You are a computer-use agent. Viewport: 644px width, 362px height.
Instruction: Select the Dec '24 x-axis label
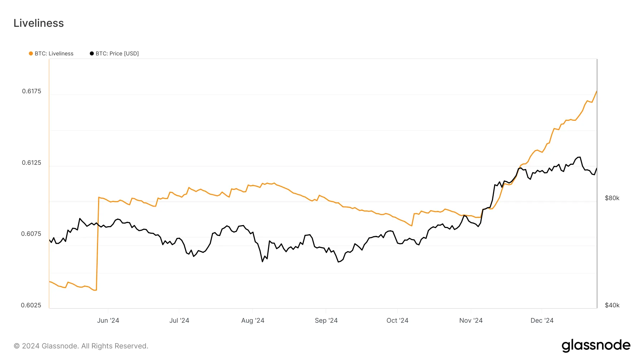pos(542,321)
